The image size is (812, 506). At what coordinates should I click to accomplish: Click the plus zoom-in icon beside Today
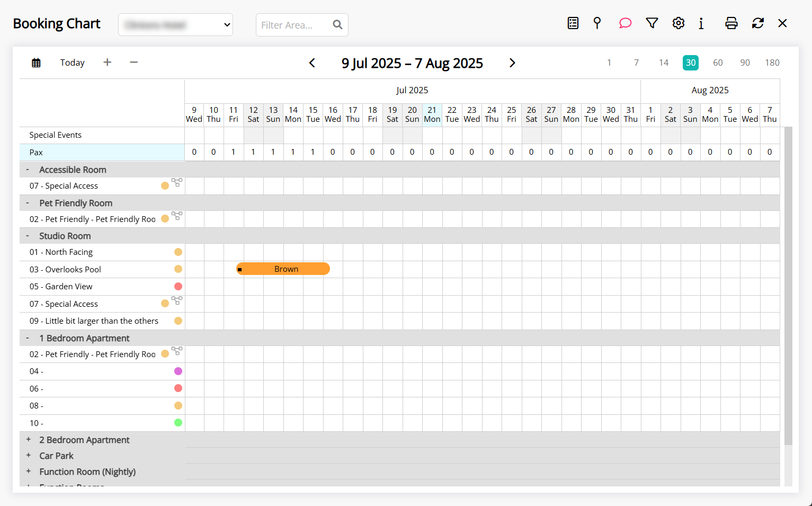[107, 63]
